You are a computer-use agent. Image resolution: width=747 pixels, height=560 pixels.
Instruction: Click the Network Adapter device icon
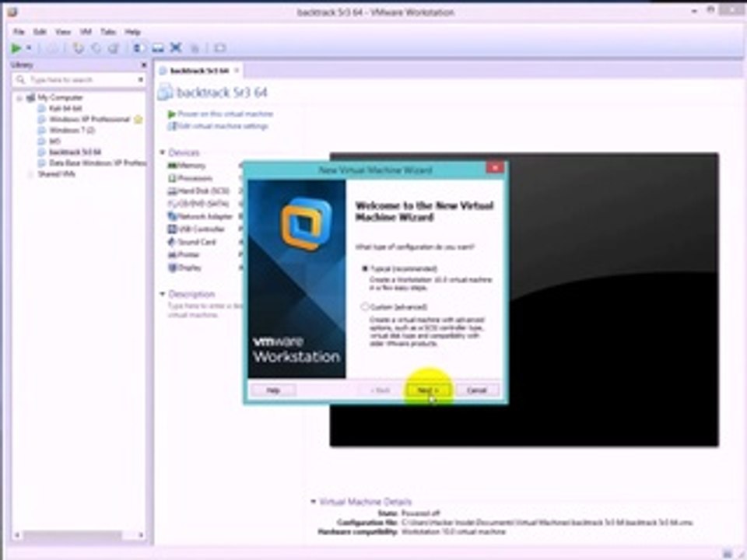pos(172,216)
